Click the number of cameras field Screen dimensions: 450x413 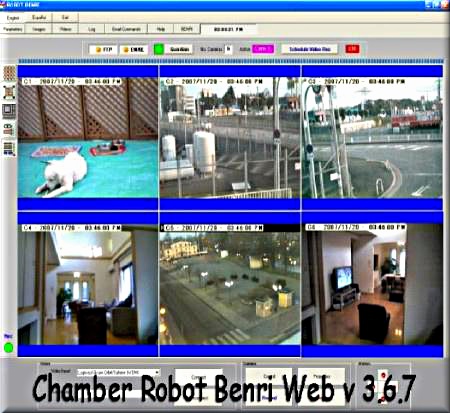point(228,49)
